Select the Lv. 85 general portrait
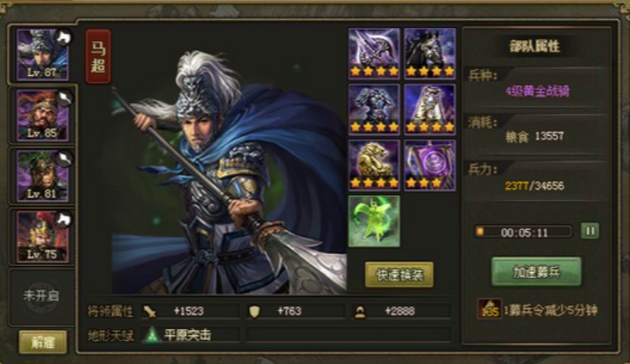Screen dimensions: 630x364 pyautogui.click(x=43, y=116)
